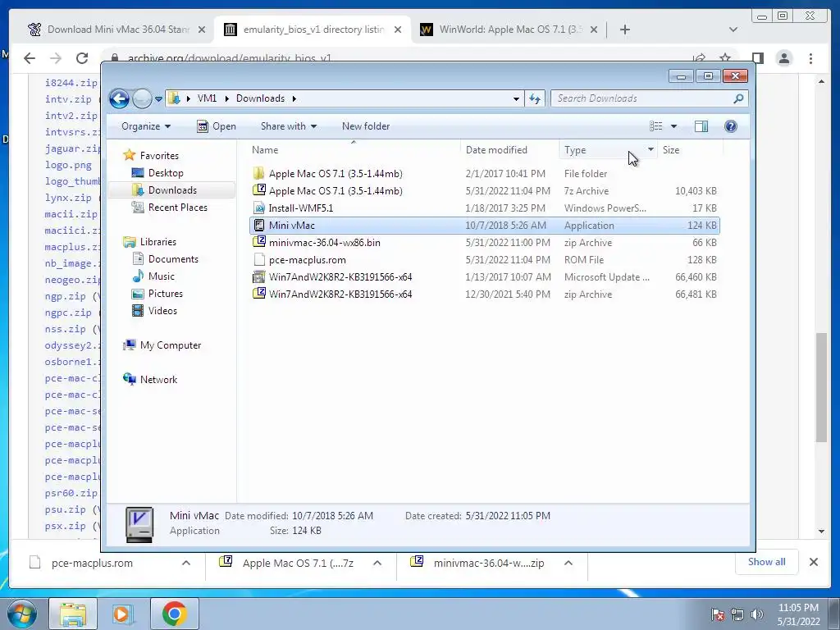The height and width of the screenshot is (630, 840).
Task: Open the view options dropdown arrow
Action: tap(674, 126)
